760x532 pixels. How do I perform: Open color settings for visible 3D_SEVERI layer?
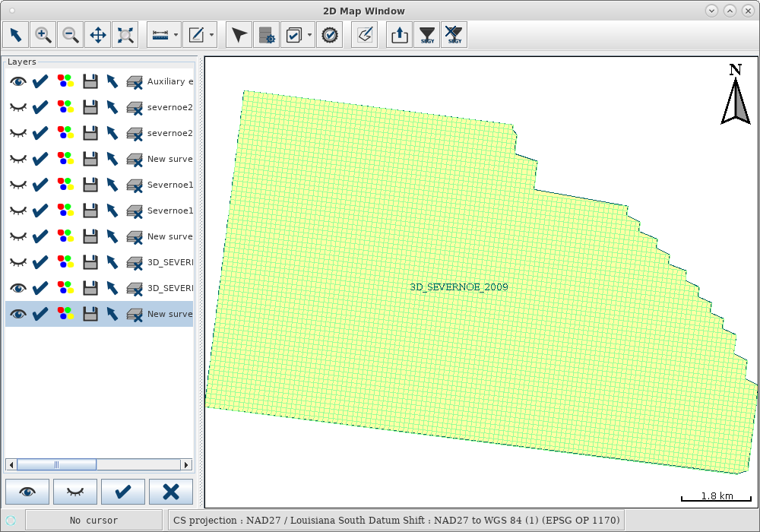(65, 288)
